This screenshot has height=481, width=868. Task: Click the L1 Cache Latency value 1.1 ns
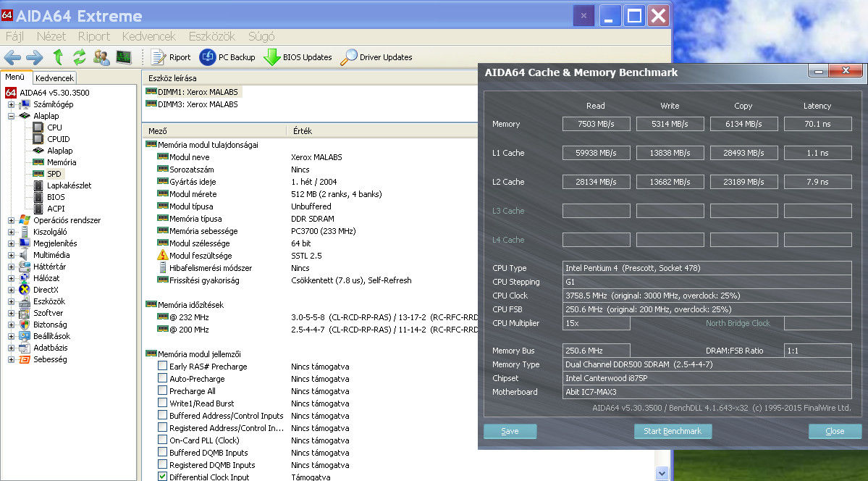point(817,153)
